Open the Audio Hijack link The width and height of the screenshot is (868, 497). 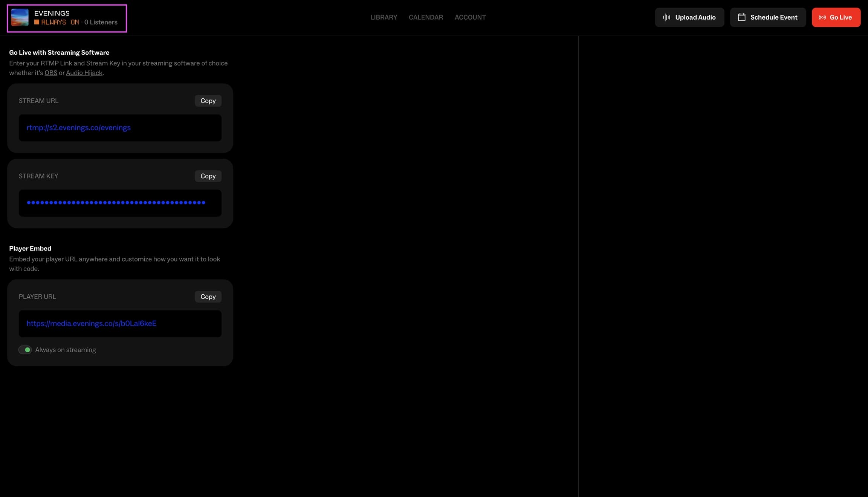click(84, 73)
